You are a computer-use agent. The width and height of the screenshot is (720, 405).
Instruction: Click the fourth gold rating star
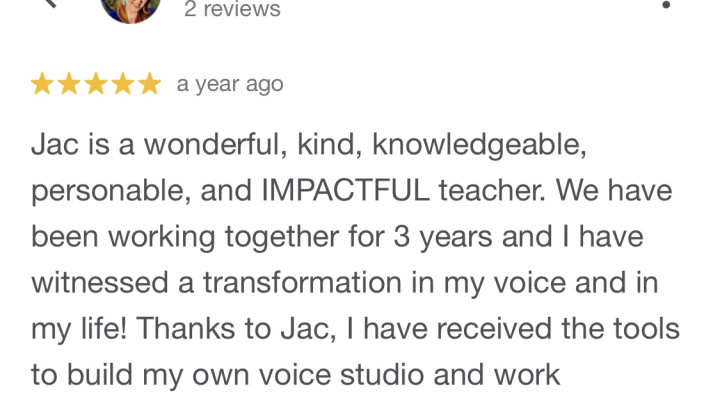(x=122, y=85)
